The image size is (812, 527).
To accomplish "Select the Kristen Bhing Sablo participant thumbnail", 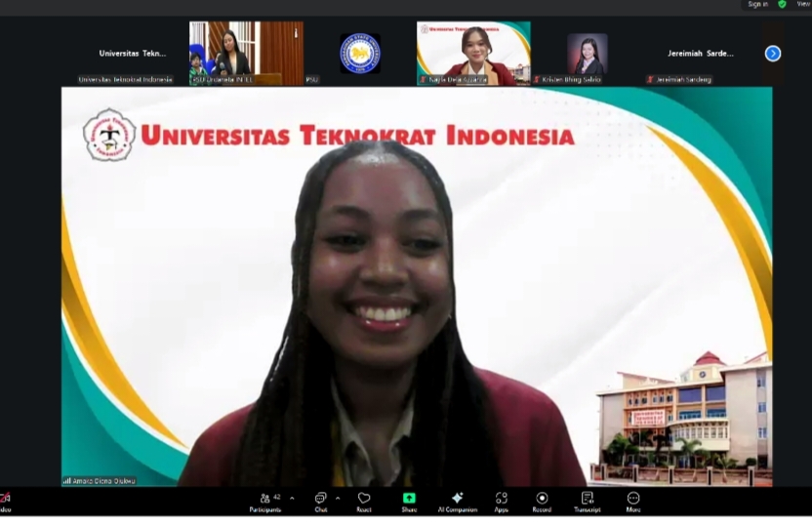I will (588, 54).
